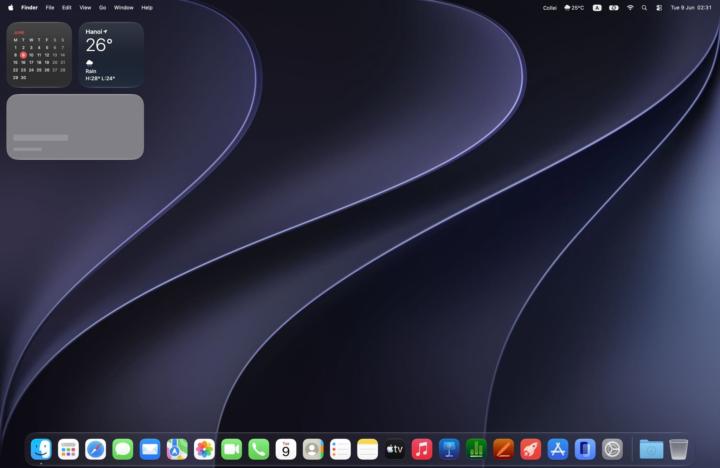Screen dimensions: 720x468
Task: Open the Notes app in the Dock
Action: [x=367, y=449]
